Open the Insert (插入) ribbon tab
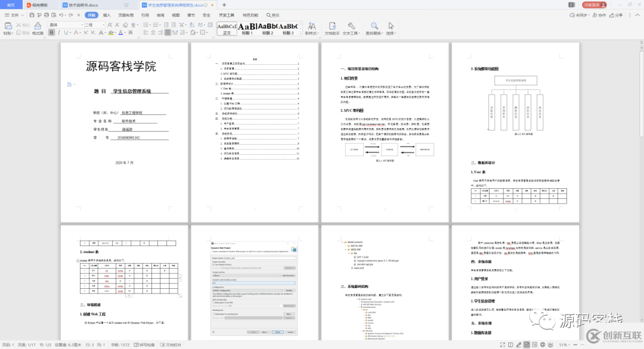The image size is (644, 349). [x=107, y=15]
